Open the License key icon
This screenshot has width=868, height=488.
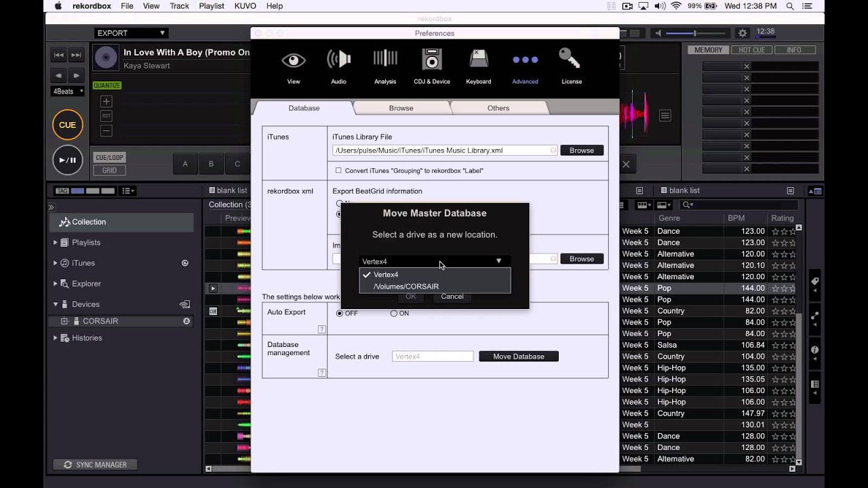(x=570, y=58)
